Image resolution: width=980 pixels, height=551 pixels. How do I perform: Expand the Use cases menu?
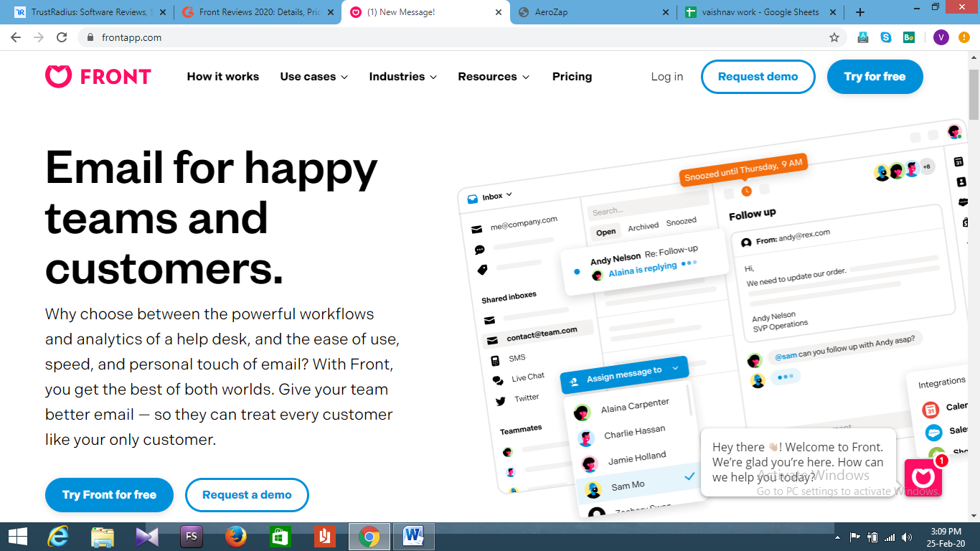click(x=314, y=77)
